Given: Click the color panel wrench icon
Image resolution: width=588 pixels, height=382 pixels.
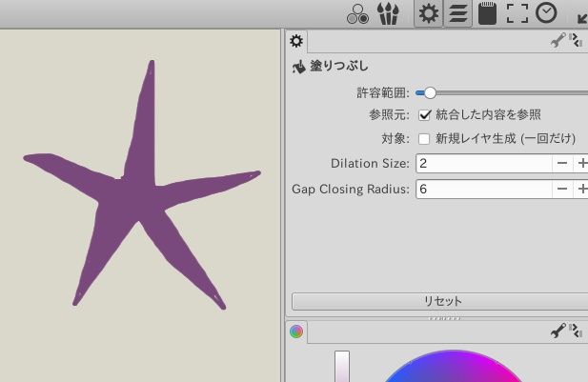Looking at the screenshot, I should click(558, 331).
